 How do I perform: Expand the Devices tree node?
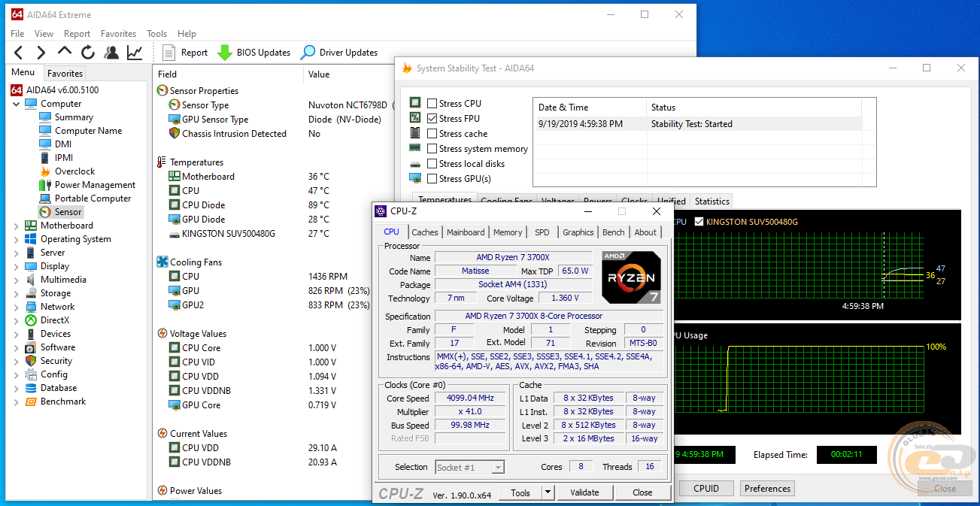coord(17,334)
